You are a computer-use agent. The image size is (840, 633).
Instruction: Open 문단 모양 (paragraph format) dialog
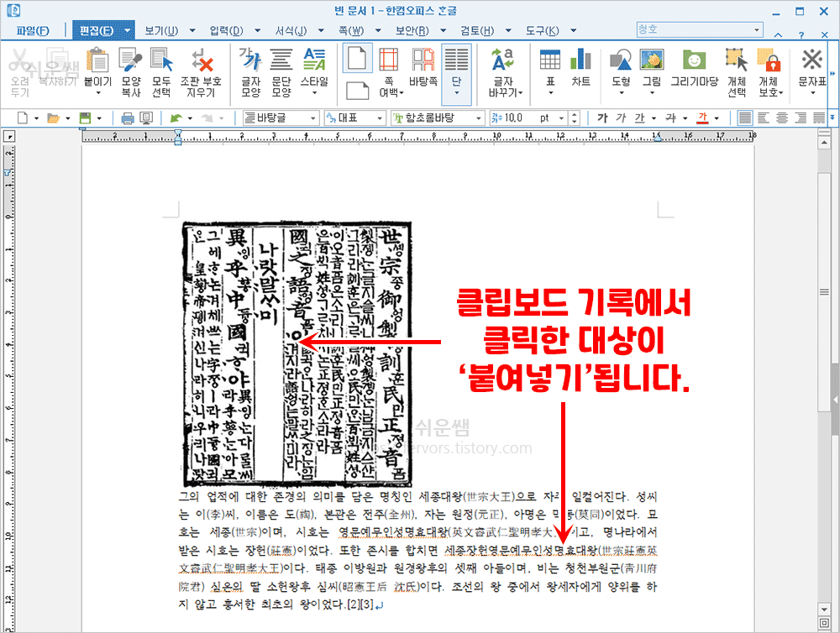click(x=281, y=71)
